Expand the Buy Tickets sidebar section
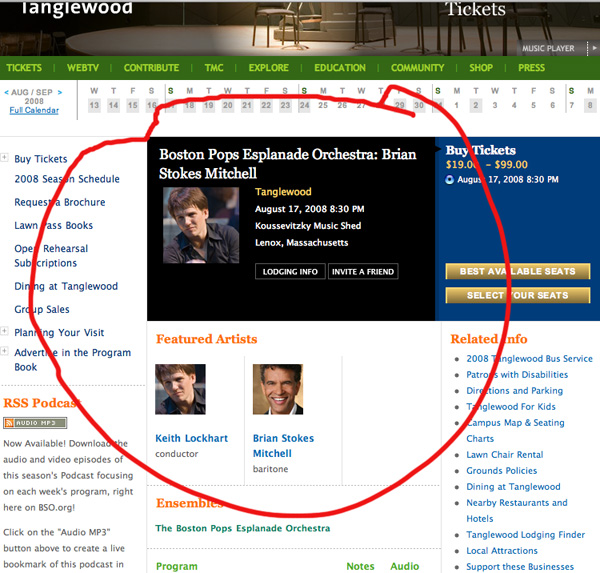 (4, 157)
